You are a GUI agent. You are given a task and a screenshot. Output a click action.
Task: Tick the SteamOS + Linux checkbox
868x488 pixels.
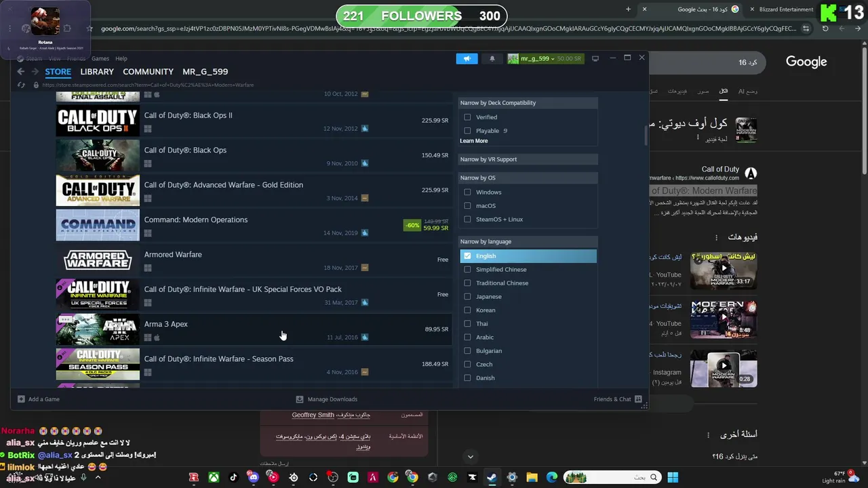click(467, 219)
